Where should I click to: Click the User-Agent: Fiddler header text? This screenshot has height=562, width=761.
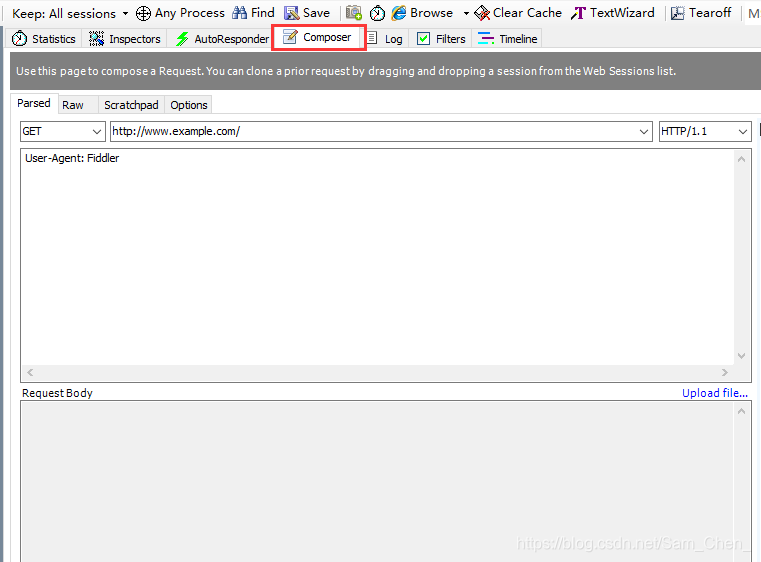(x=72, y=158)
